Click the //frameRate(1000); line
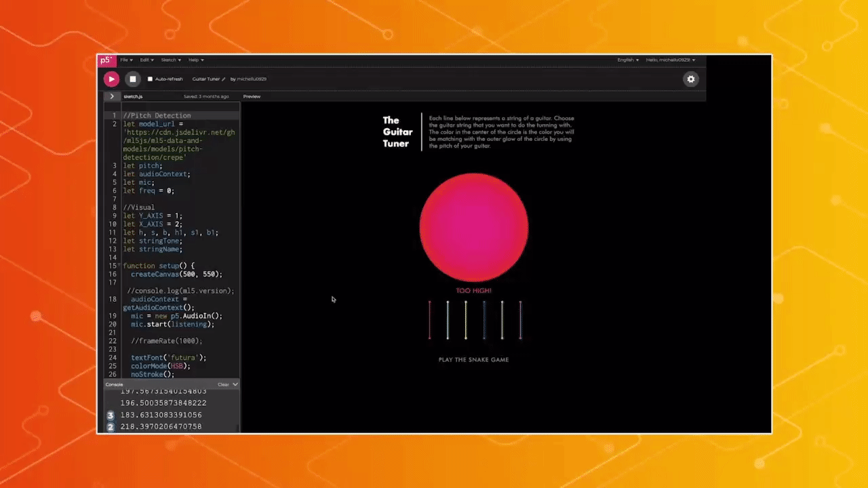This screenshot has width=868, height=488. pyautogui.click(x=167, y=341)
